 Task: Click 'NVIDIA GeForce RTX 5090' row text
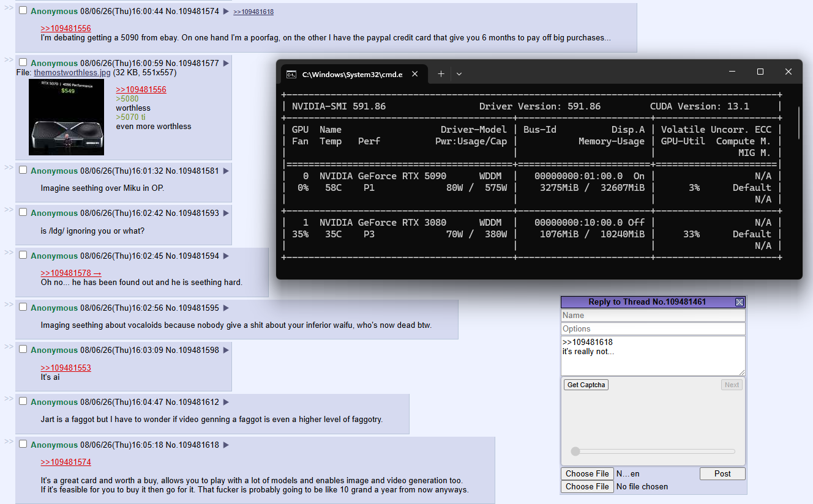pos(383,176)
